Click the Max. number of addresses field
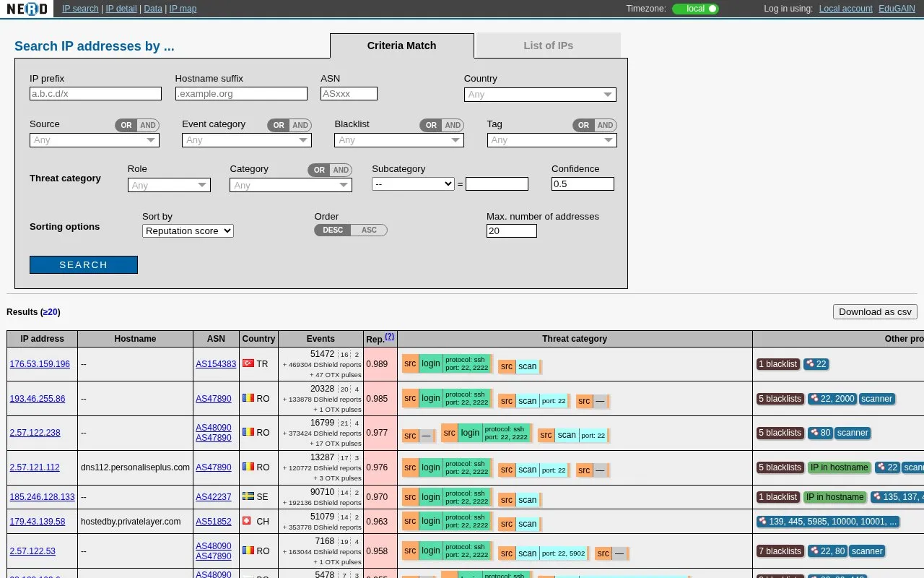Screen dimensions: 924x578 [512, 231]
